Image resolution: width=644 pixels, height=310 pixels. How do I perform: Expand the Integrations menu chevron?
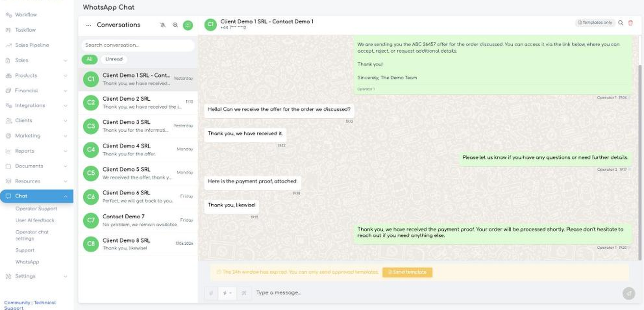pos(65,106)
